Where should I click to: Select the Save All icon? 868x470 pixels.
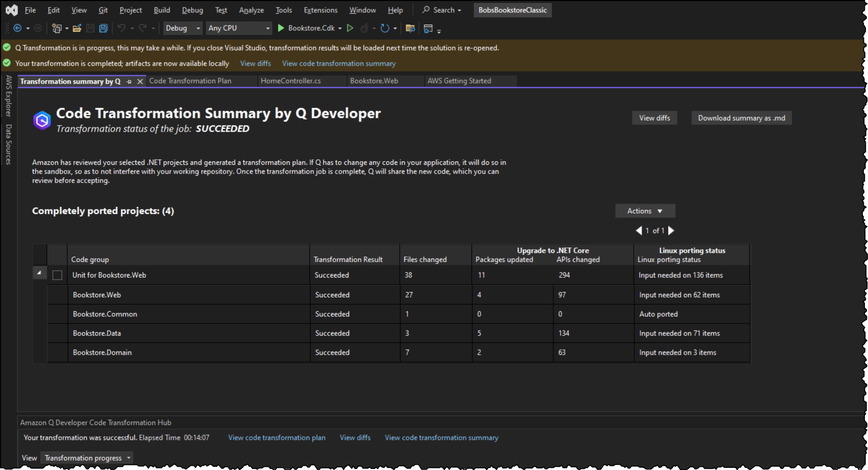[x=103, y=28]
